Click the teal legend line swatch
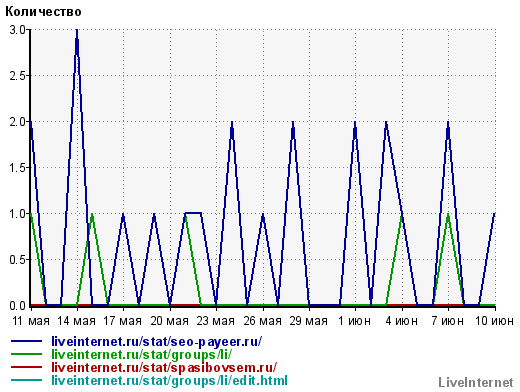The image size is (520, 392). (27, 380)
